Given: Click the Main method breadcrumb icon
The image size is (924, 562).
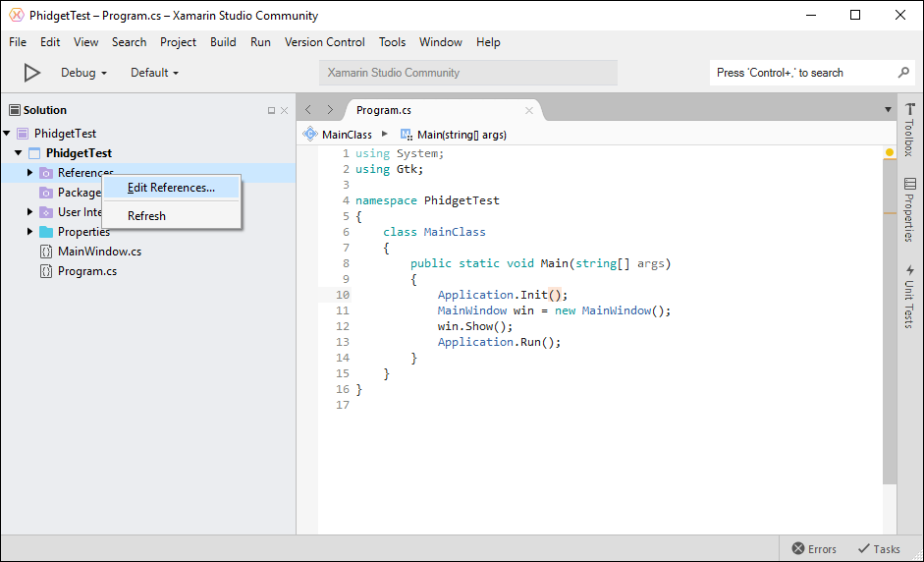Looking at the screenshot, I should point(407,135).
